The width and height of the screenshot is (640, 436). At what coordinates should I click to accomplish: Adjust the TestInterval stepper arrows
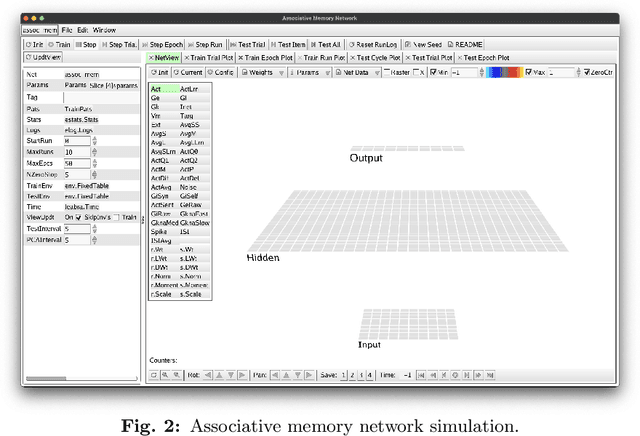pyautogui.click(x=95, y=229)
